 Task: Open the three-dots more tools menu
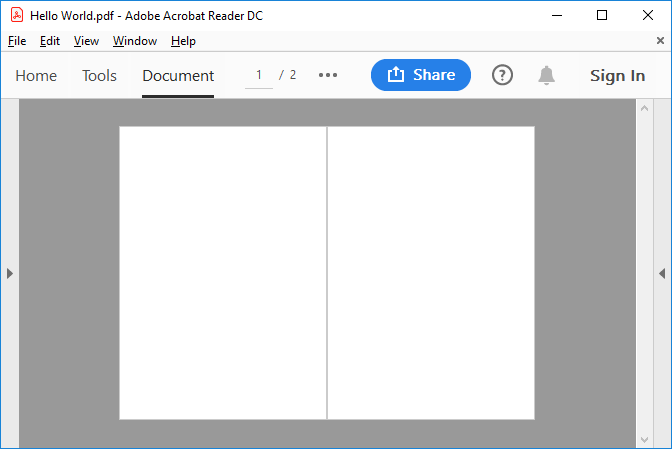point(328,76)
